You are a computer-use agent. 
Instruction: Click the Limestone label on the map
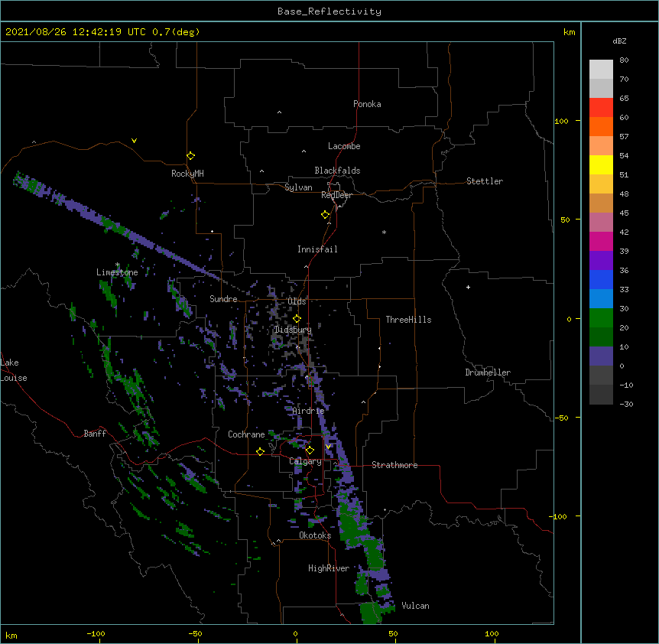(x=117, y=272)
